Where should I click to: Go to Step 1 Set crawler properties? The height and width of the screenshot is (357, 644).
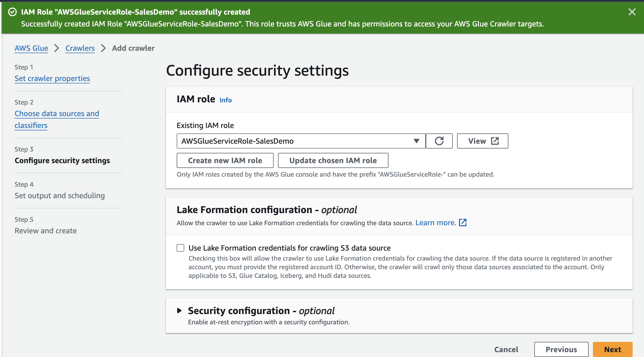tap(52, 79)
